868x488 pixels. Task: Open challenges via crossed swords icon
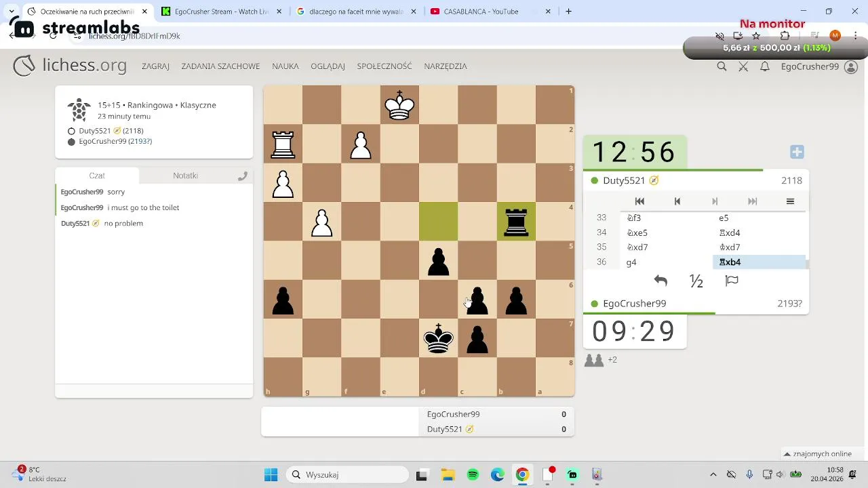743,66
